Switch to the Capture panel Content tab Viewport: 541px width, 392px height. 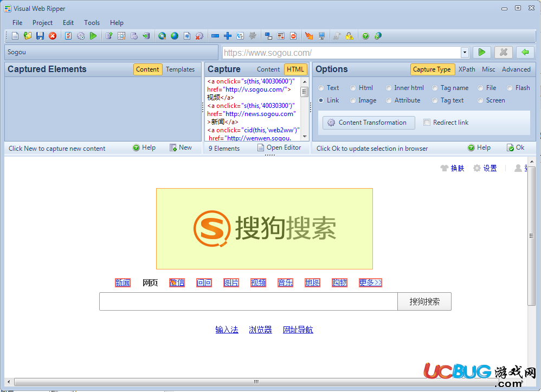coord(268,69)
